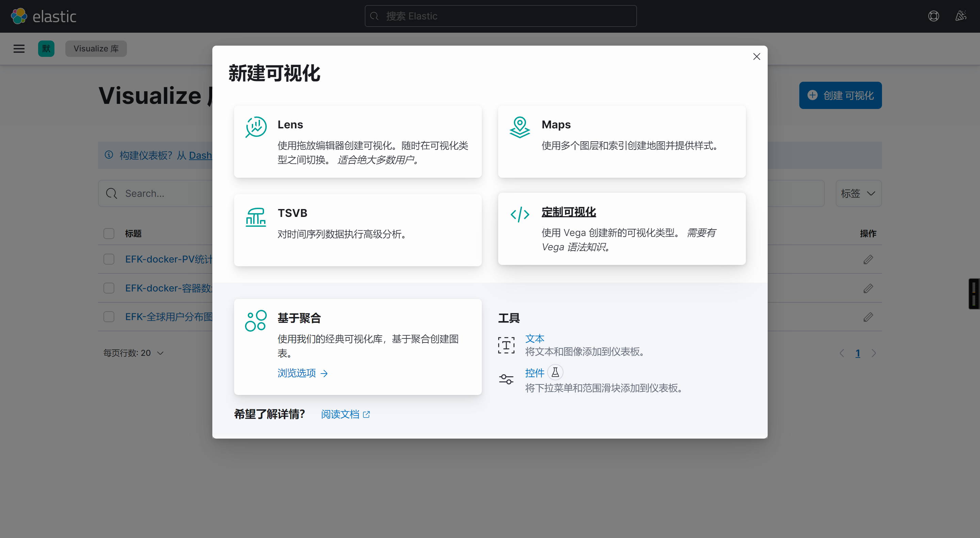Focus the 搜索 Elastic search field

point(501,16)
